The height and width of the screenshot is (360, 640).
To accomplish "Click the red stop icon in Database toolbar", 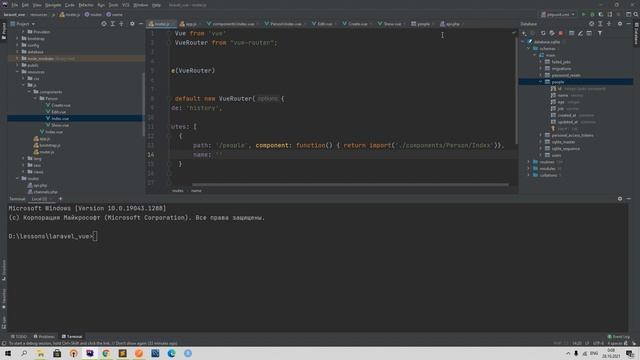I will click(x=561, y=33).
